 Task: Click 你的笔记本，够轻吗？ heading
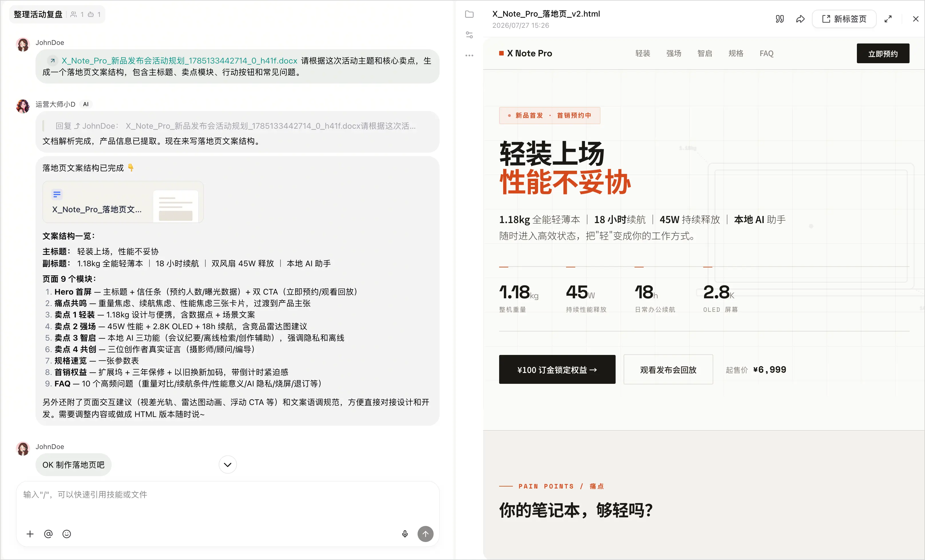(x=576, y=511)
